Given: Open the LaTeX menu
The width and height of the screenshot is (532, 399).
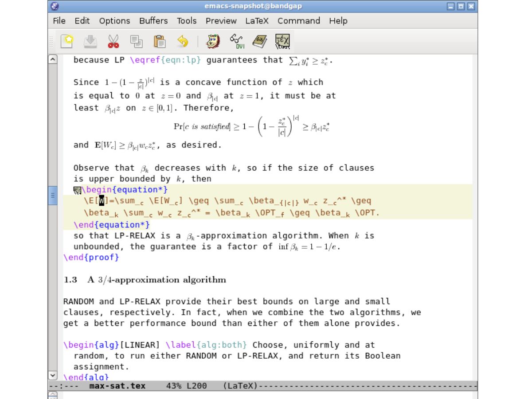Looking at the screenshot, I should point(257,21).
